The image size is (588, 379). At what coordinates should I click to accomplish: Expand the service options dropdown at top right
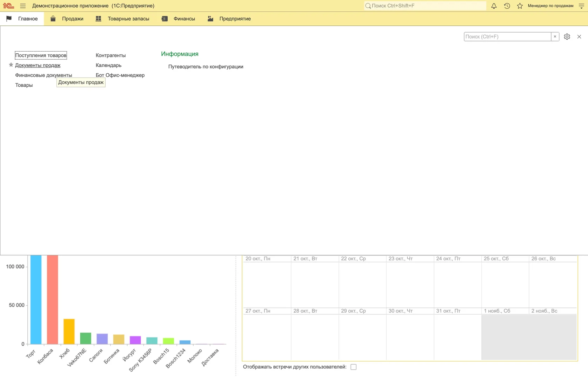pos(581,6)
